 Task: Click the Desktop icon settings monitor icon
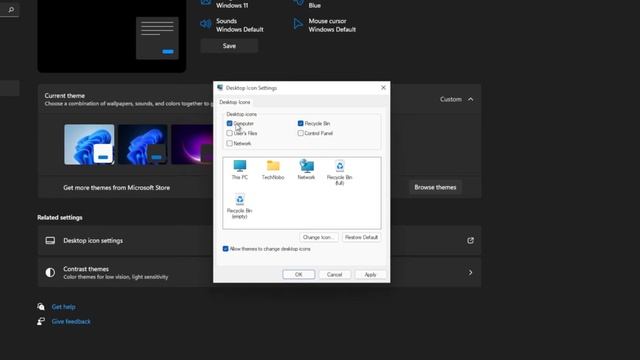[x=50, y=240]
